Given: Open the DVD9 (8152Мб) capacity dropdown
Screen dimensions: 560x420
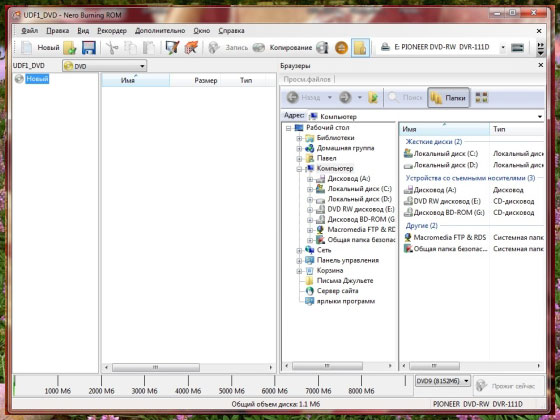Looking at the screenshot, I should click(x=442, y=381).
